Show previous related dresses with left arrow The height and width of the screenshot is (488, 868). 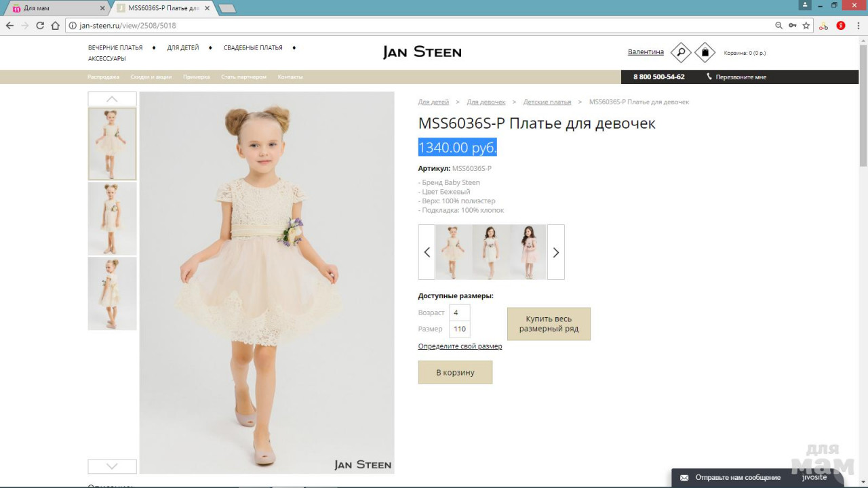pos(427,252)
